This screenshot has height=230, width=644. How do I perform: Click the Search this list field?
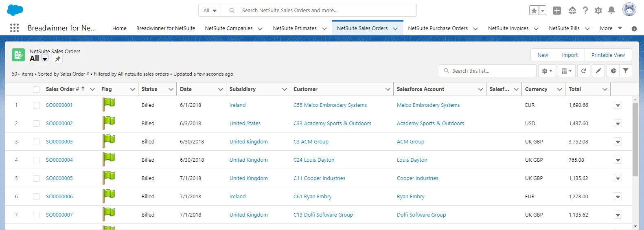click(x=488, y=71)
